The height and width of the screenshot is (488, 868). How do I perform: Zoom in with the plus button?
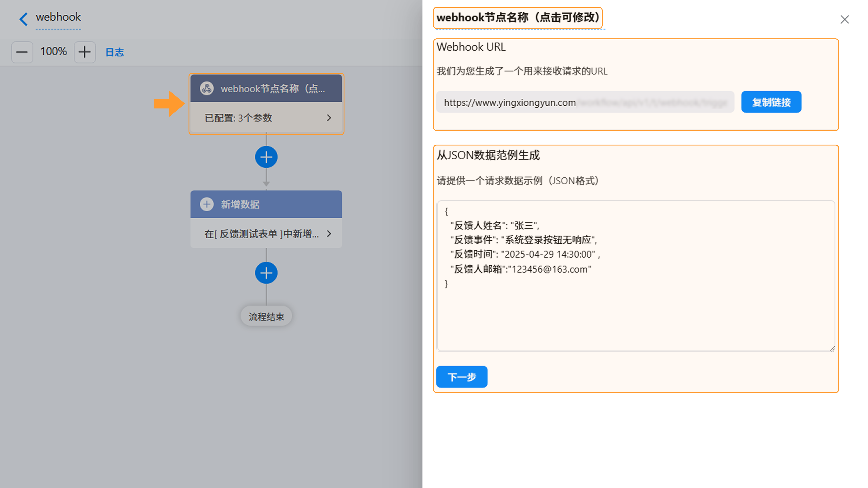(x=85, y=52)
